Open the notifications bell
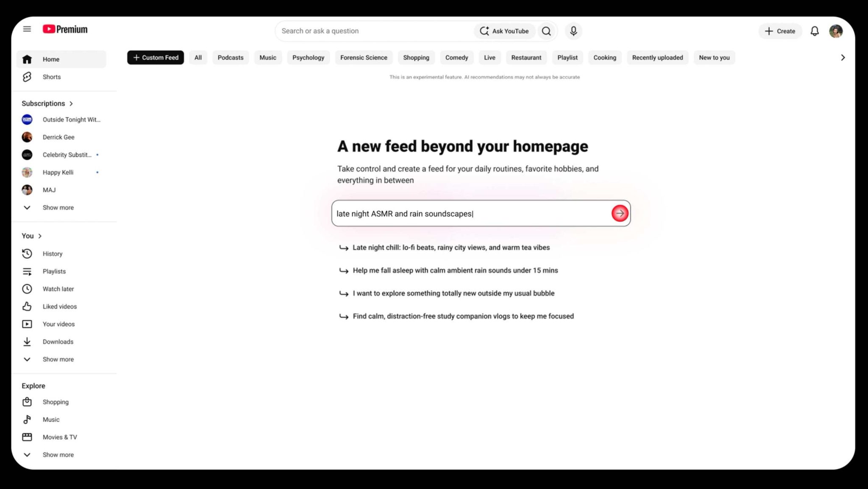The width and height of the screenshot is (868, 489). 814,31
